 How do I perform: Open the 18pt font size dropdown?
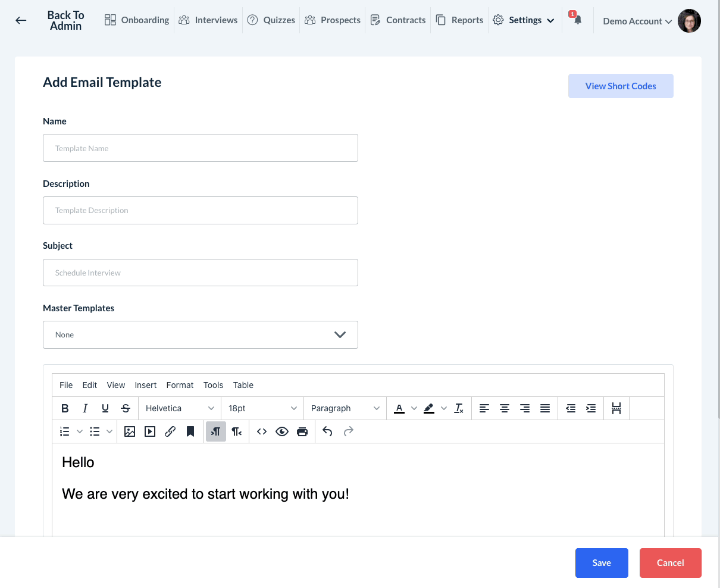tap(262, 408)
